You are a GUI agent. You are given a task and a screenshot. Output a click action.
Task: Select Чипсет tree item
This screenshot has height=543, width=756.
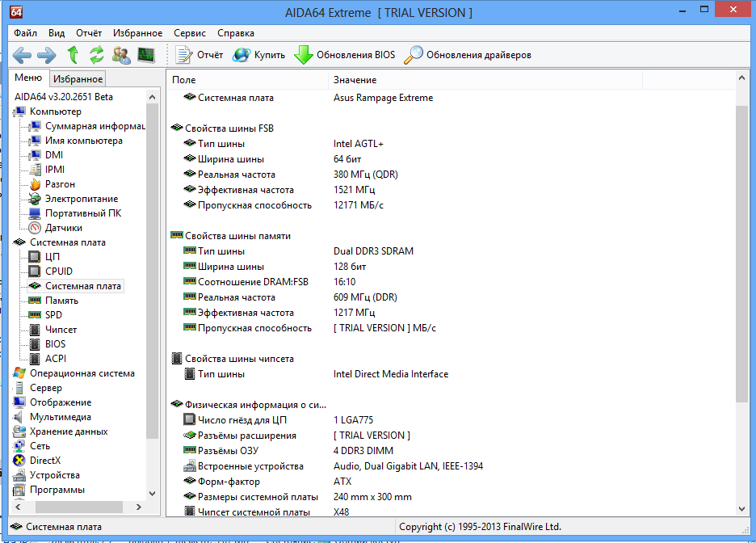[x=61, y=330]
